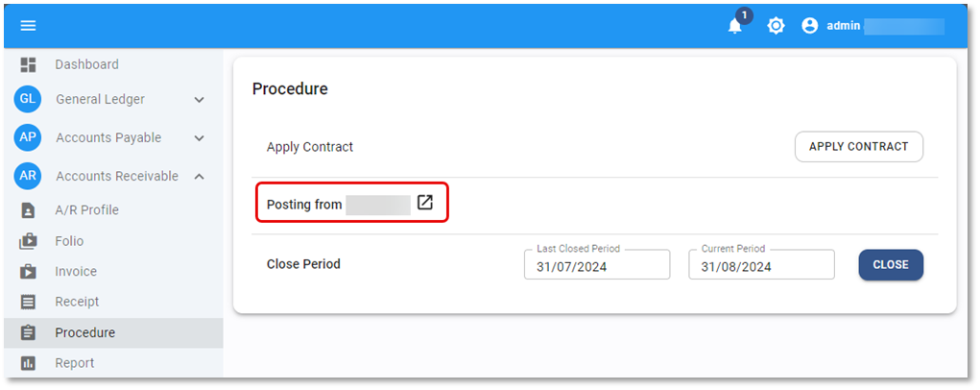Click the AP Accounts Payable badge
Screen dimensions: 980x390
coord(28,137)
